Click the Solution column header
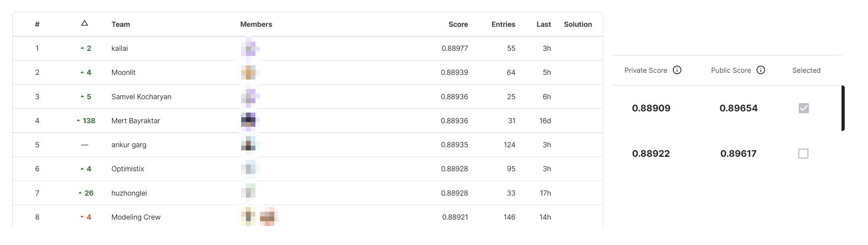Image resolution: width=868 pixels, height=245 pixels. pyautogui.click(x=578, y=24)
